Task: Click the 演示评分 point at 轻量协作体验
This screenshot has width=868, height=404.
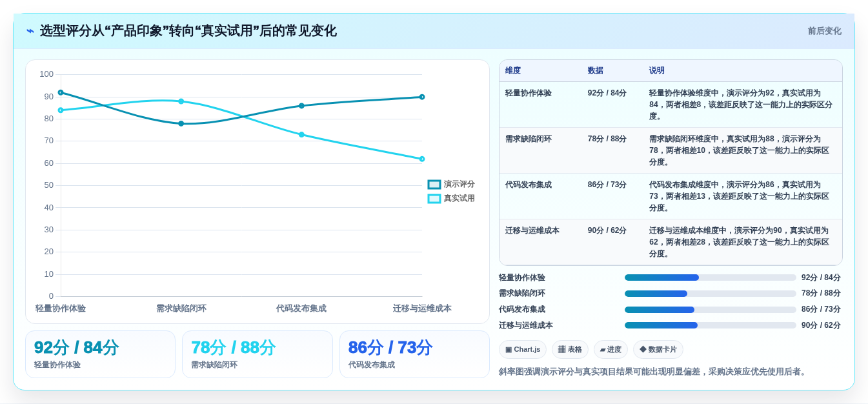Action: [61, 92]
